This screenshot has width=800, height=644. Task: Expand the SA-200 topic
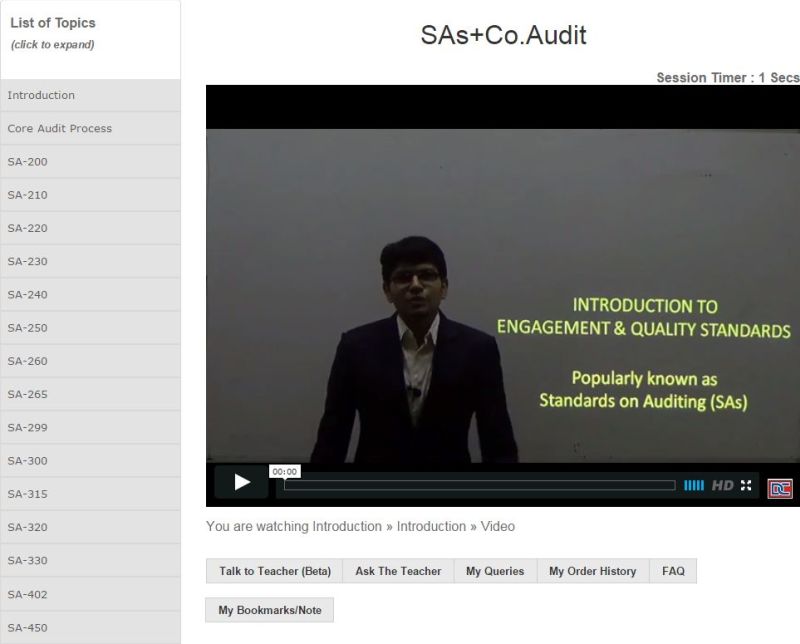tap(90, 161)
